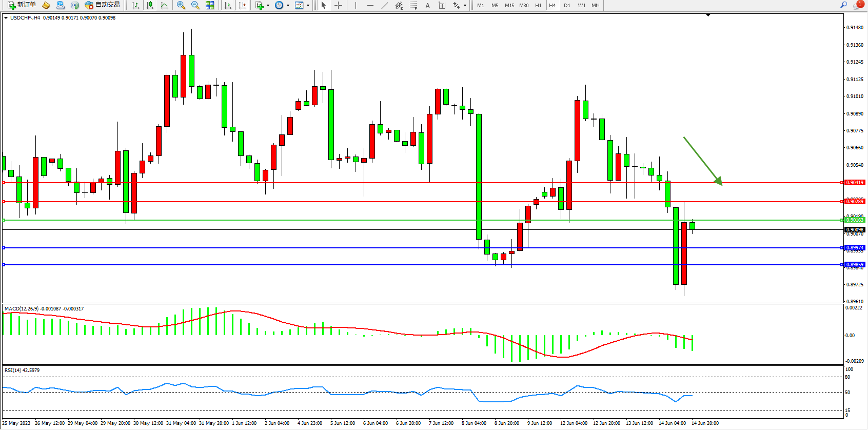This screenshot has height=430, width=868.
Task: Select the Fibonacci retracement tool
Action: (413, 5)
